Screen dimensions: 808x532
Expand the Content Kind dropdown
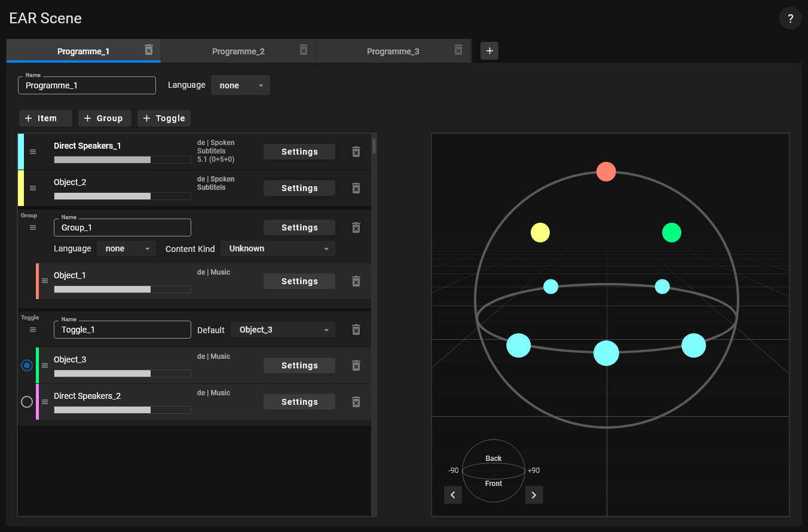[x=278, y=248]
